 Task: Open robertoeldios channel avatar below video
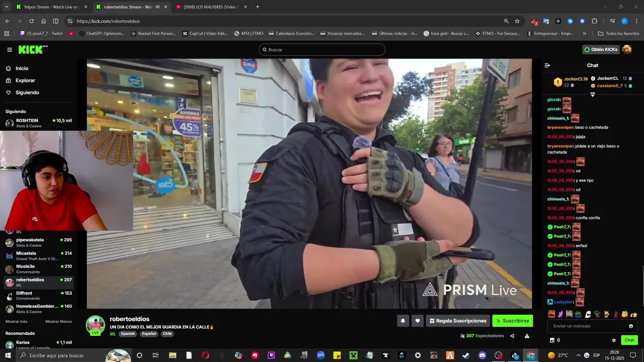pos(96,325)
